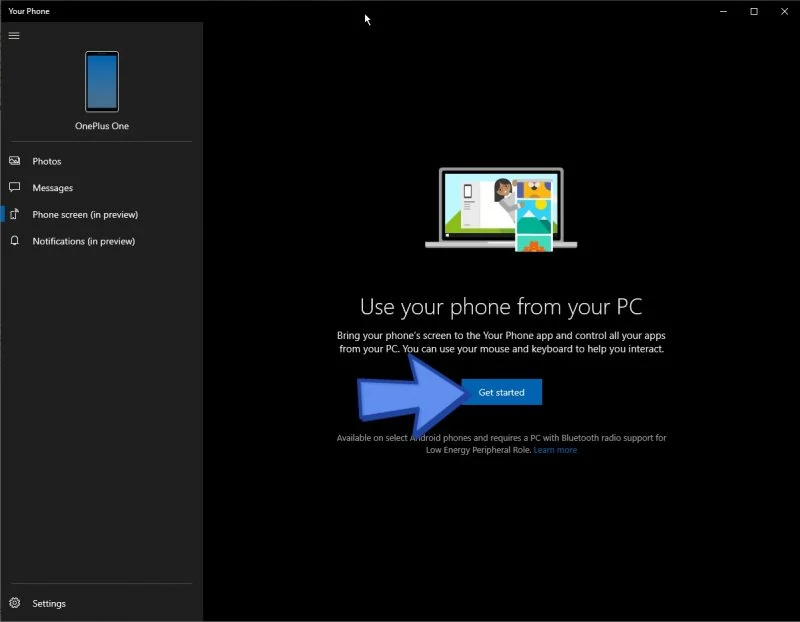The width and height of the screenshot is (800, 622).
Task: Open Notifications (in preview) text
Action: click(x=84, y=241)
